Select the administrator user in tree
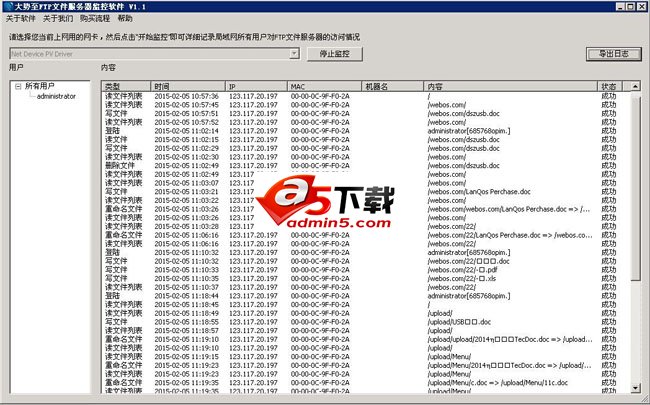Image resolution: width=650 pixels, height=405 pixels. tap(56, 96)
